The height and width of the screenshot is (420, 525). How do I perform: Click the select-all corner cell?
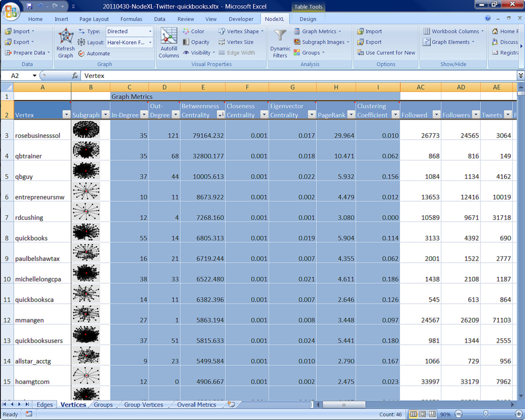(7, 87)
